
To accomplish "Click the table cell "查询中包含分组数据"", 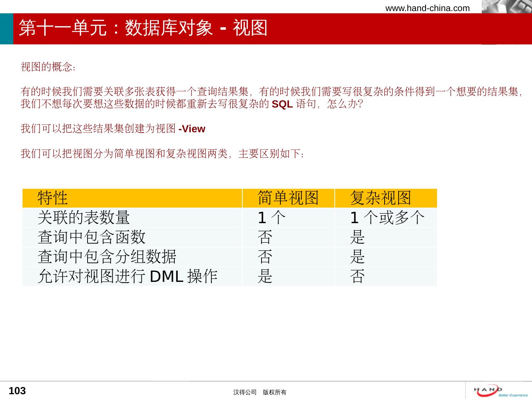I will [x=132, y=257].
